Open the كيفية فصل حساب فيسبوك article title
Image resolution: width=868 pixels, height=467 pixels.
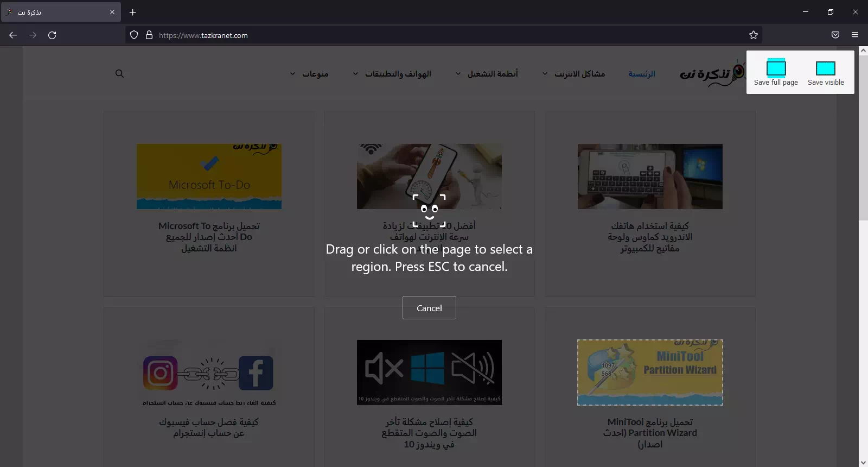[209, 427]
